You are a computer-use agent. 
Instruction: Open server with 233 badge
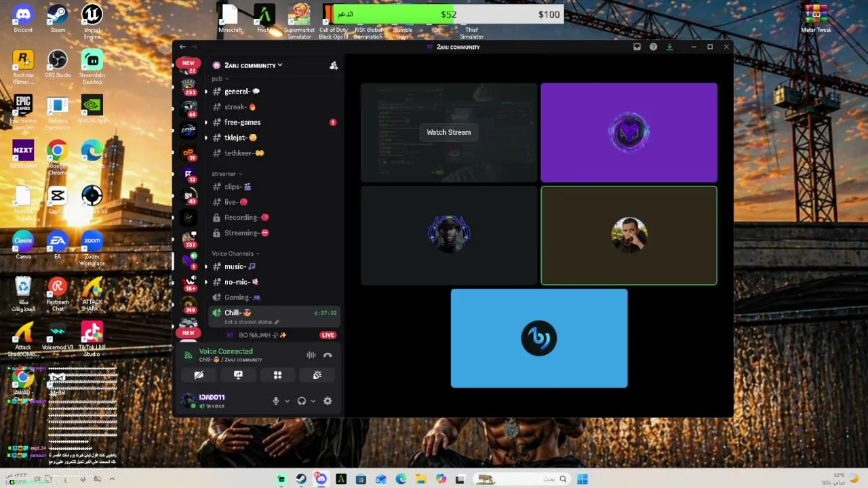point(189,86)
